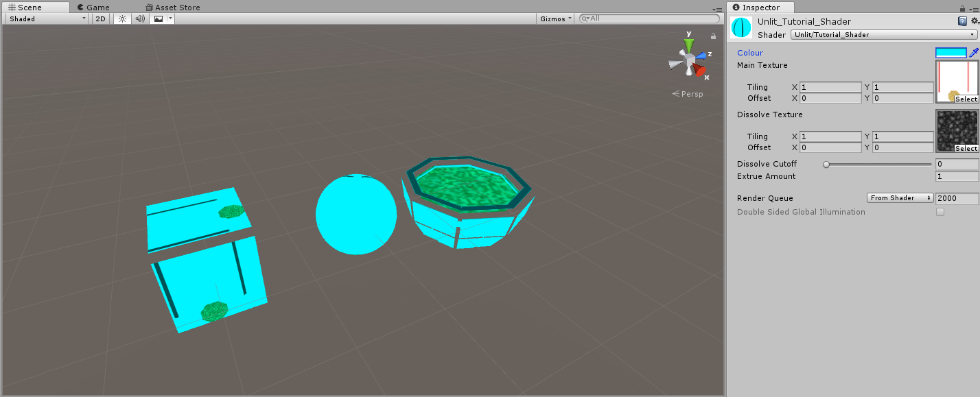Click the padlock above the scene gizmo
The width and height of the screenshot is (980, 397).
(x=713, y=36)
